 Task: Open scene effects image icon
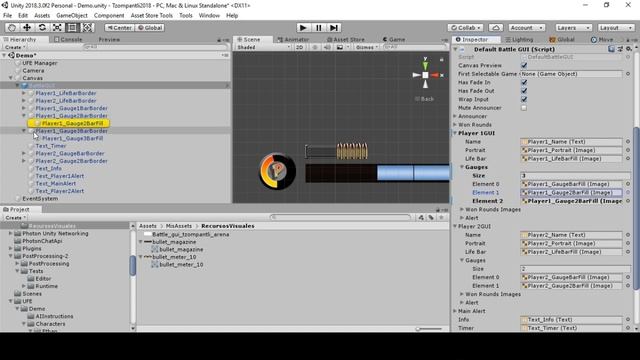[340, 47]
